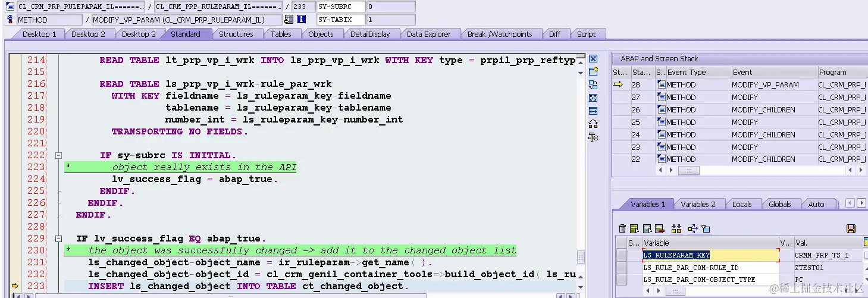
Task: Select the Diff tab
Action: tap(554, 34)
